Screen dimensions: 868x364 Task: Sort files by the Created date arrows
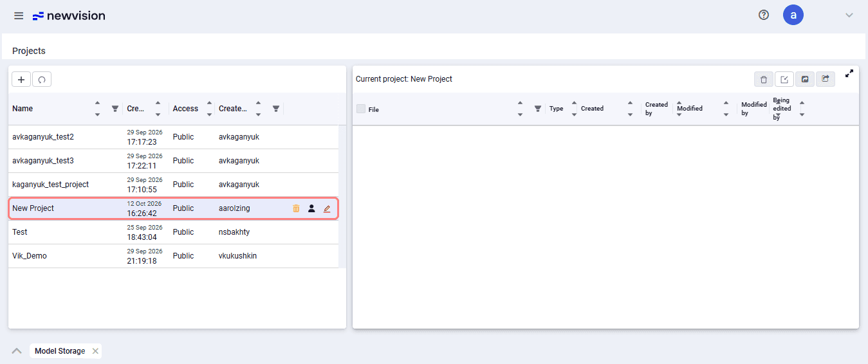click(630, 109)
